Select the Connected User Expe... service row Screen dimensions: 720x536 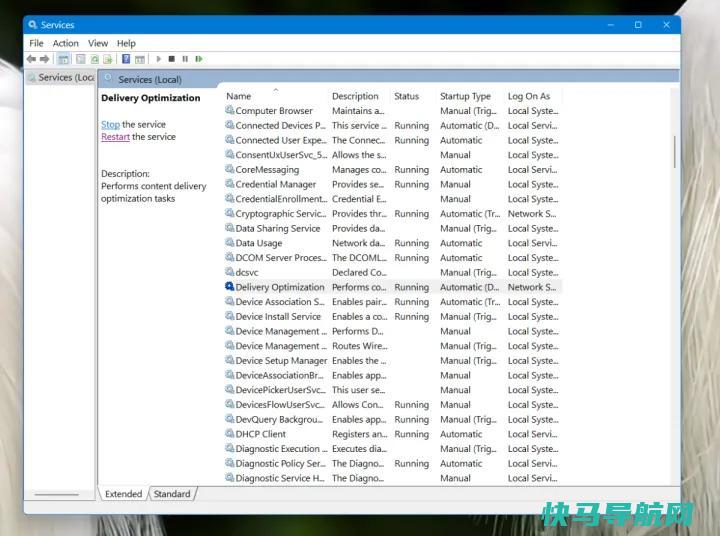pyautogui.click(x=393, y=140)
